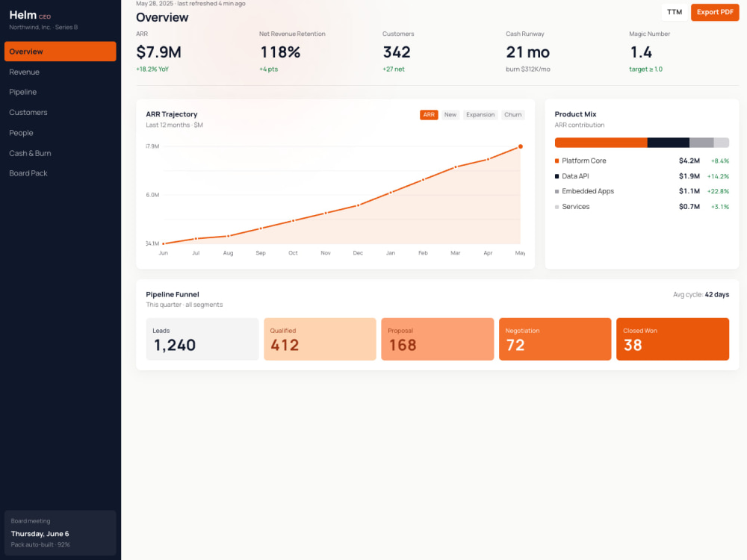
Task: Click the burn $312K/mo text
Action: tap(528, 69)
